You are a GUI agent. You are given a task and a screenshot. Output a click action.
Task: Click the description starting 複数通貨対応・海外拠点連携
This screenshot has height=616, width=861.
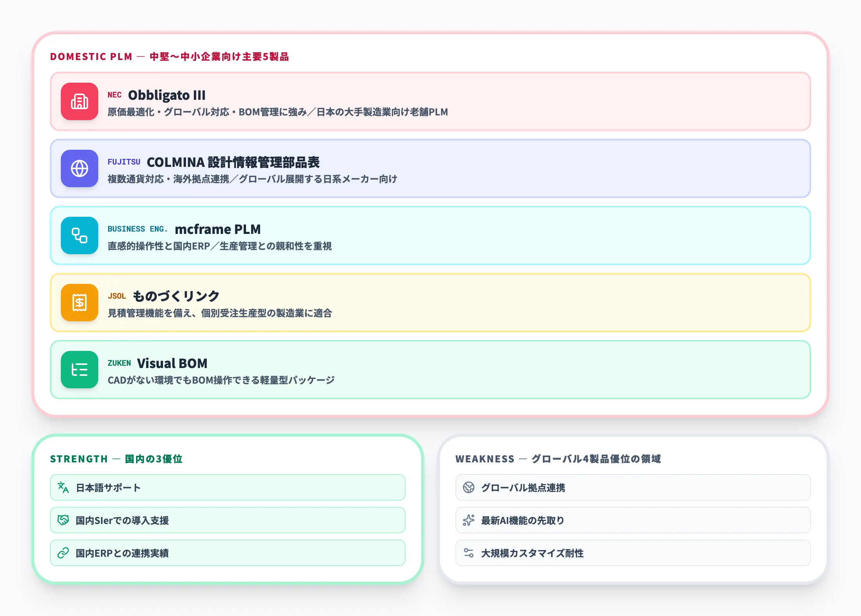pos(253,179)
